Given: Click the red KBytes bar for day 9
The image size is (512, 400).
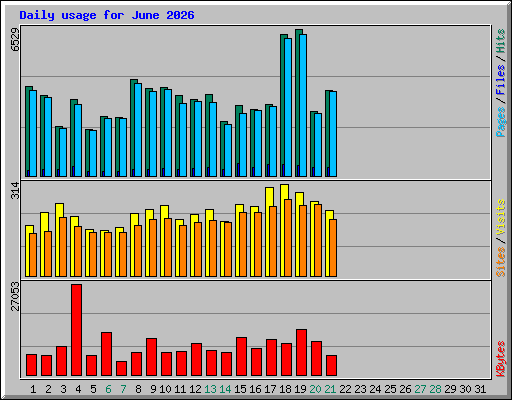Looking at the screenshot, I should pyautogui.click(x=151, y=357).
